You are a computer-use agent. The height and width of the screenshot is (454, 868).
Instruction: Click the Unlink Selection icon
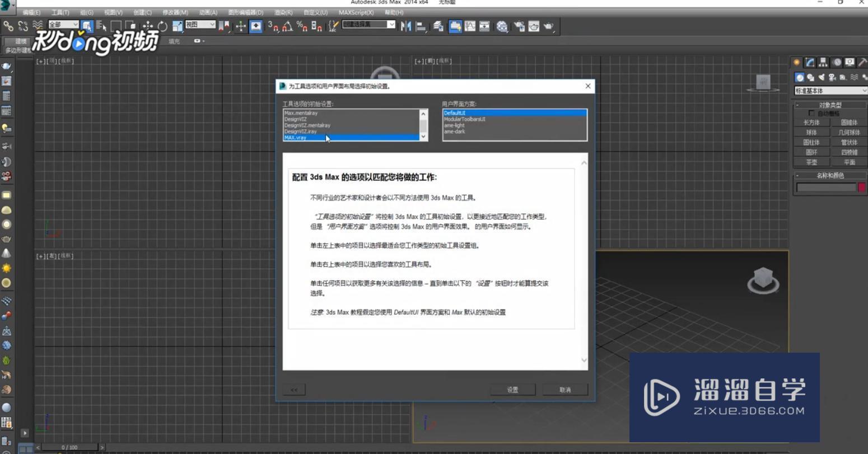click(x=23, y=26)
